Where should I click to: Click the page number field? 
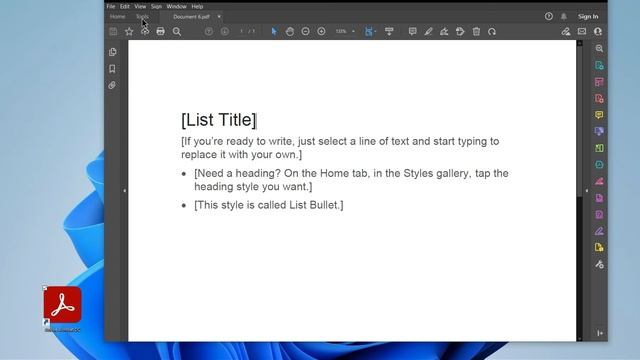pyautogui.click(x=242, y=31)
